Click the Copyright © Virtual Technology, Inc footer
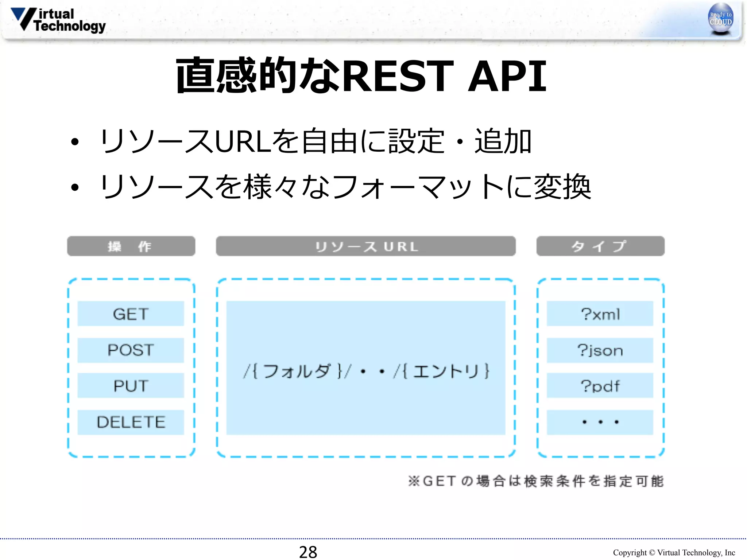 tap(674, 552)
